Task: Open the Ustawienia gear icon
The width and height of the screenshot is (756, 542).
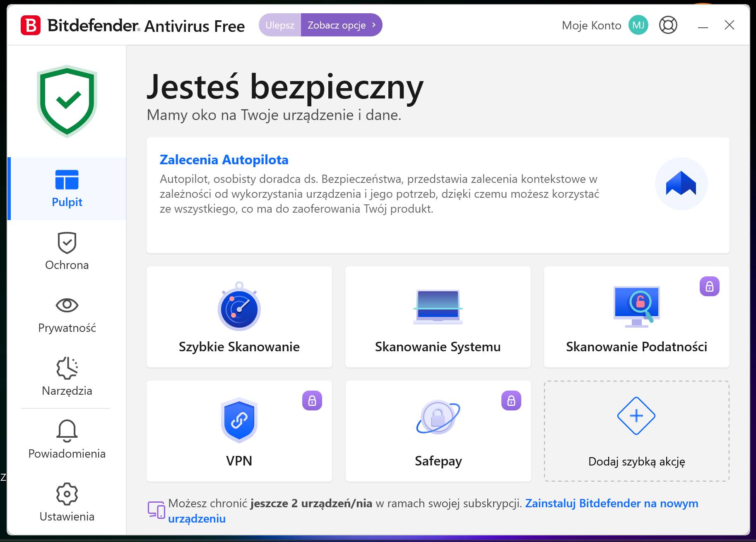Action: (67, 494)
